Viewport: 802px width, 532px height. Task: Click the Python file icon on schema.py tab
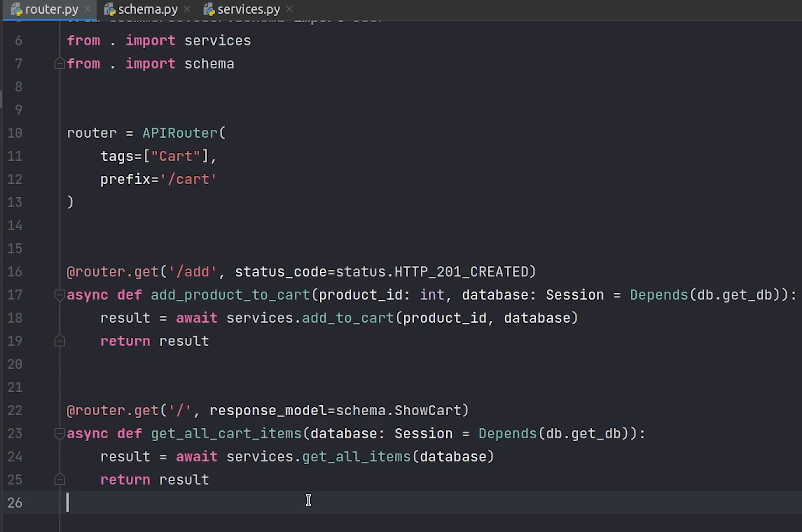click(110, 10)
